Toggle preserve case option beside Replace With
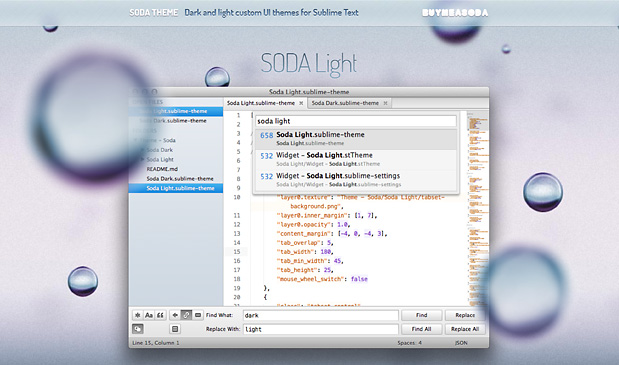 (137, 329)
